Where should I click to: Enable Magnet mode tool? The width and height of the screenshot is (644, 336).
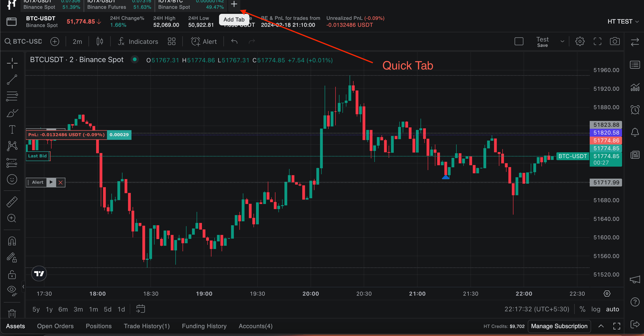12,241
